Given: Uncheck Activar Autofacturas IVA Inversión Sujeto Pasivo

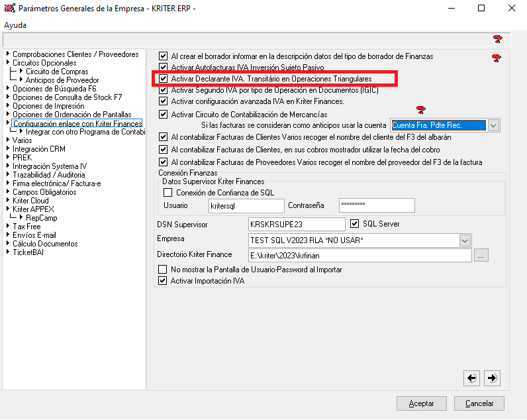Looking at the screenshot, I should tap(163, 67).
